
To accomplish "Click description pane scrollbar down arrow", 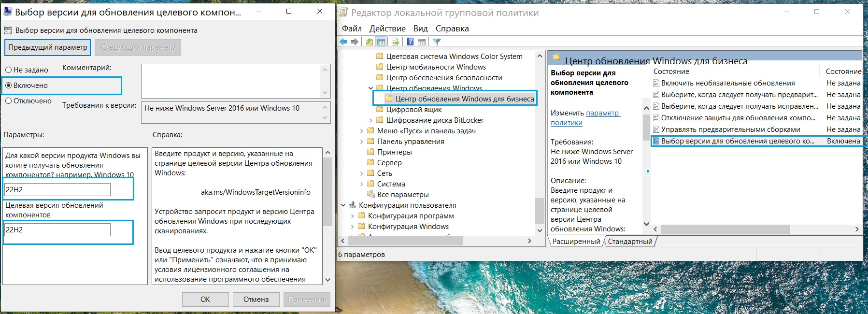I will point(646,224).
